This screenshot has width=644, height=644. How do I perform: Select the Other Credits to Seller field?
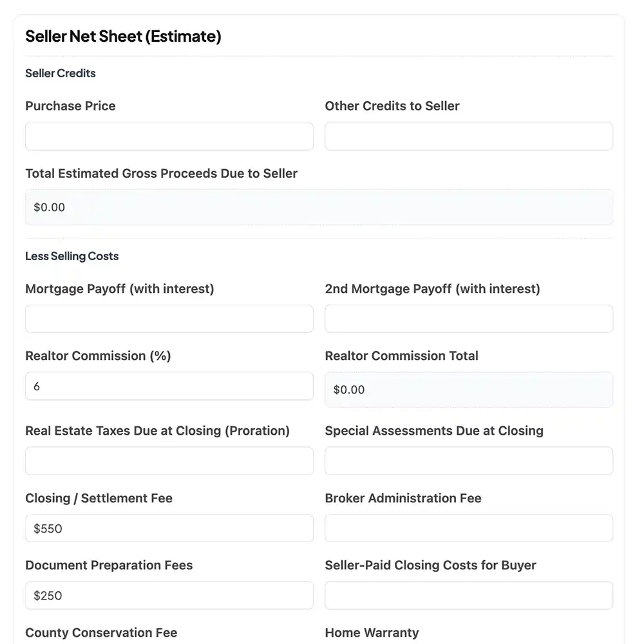click(x=468, y=136)
